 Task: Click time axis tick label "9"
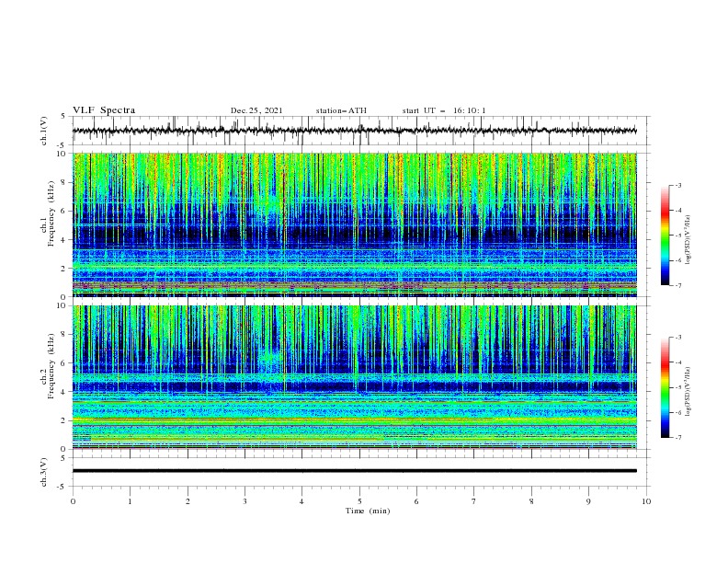tap(588, 501)
